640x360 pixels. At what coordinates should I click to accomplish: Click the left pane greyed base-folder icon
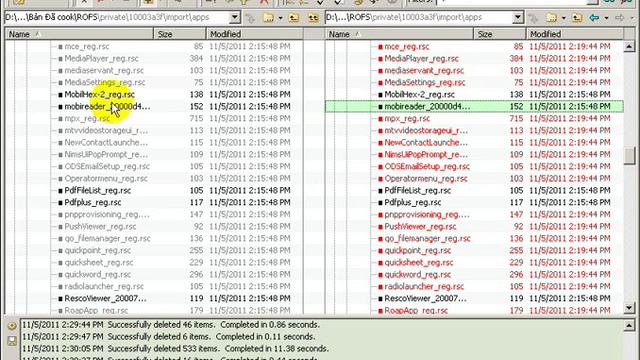pyautogui.click(x=250, y=18)
